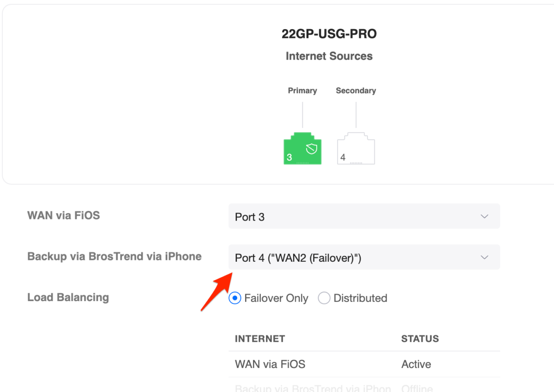The image size is (554, 392).
Task: Click the Load Balancing label
Action: click(68, 297)
